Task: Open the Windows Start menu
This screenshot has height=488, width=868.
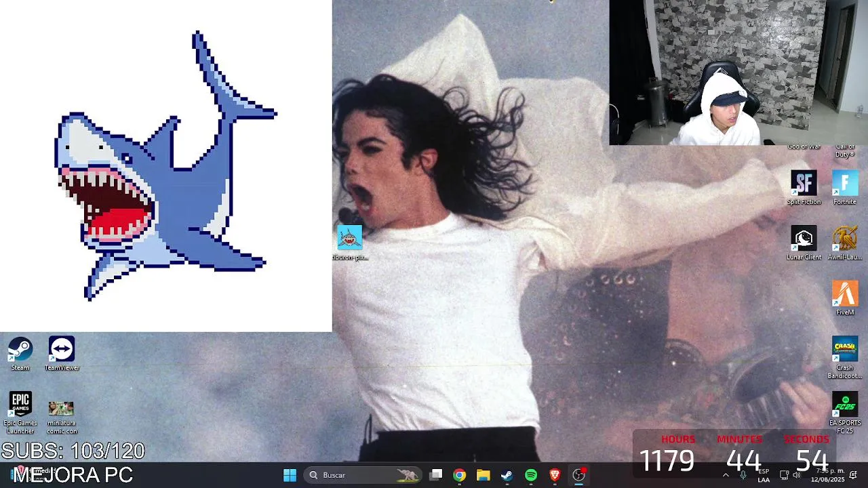Action: click(x=290, y=475)
